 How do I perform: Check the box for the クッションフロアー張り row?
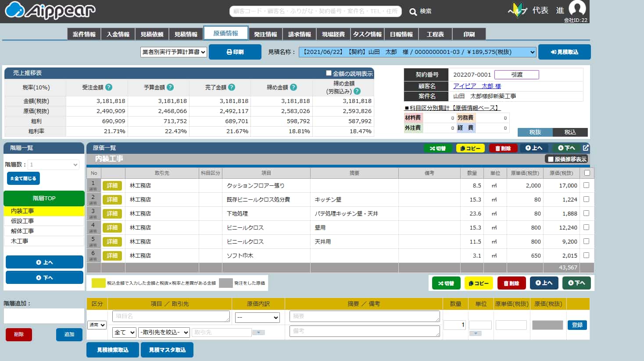(x=586, y=185)
